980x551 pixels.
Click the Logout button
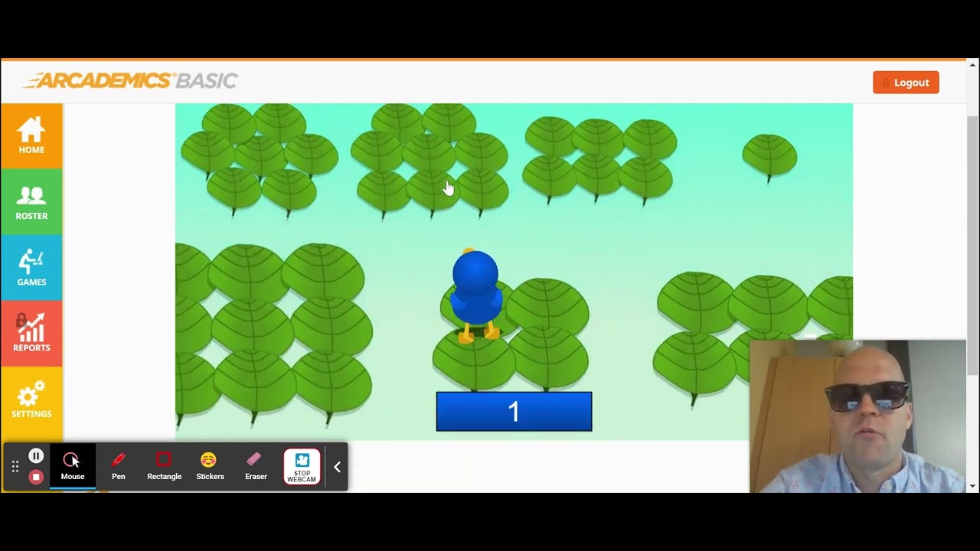(x=906, y=83)
